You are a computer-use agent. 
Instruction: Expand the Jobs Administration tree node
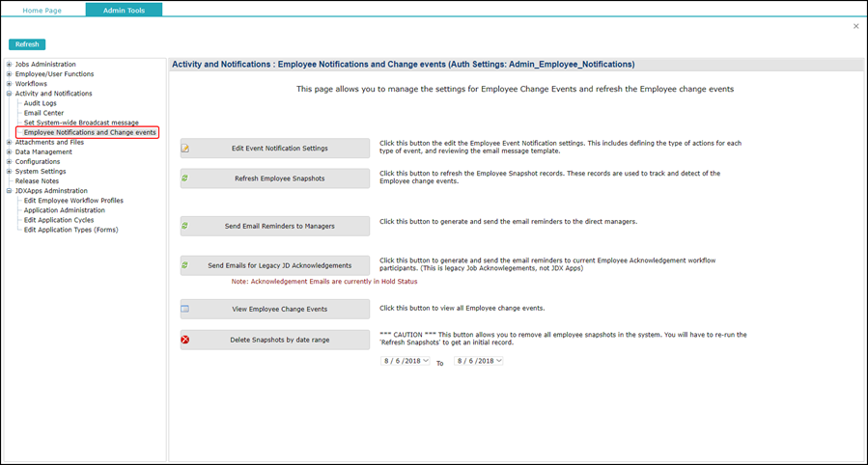coord(10,65)
